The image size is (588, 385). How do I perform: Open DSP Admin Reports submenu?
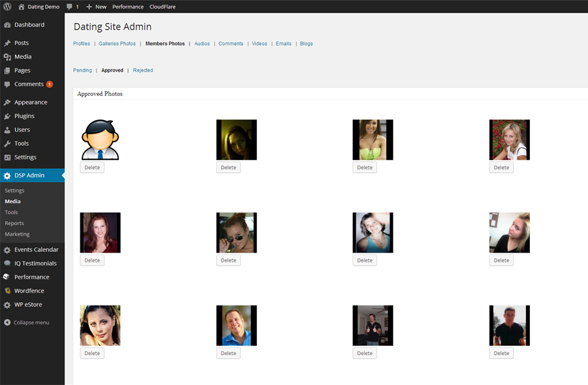click(x=14, y=223)
